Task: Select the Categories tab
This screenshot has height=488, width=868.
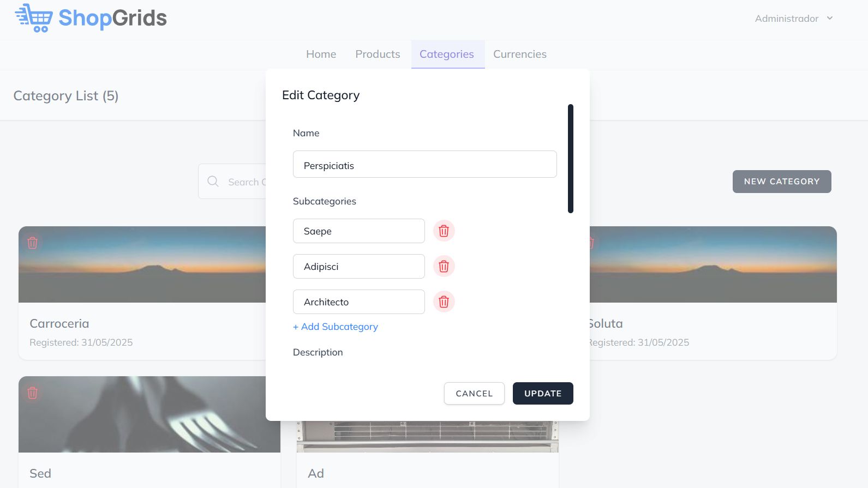Action: [x=447, y=54]
